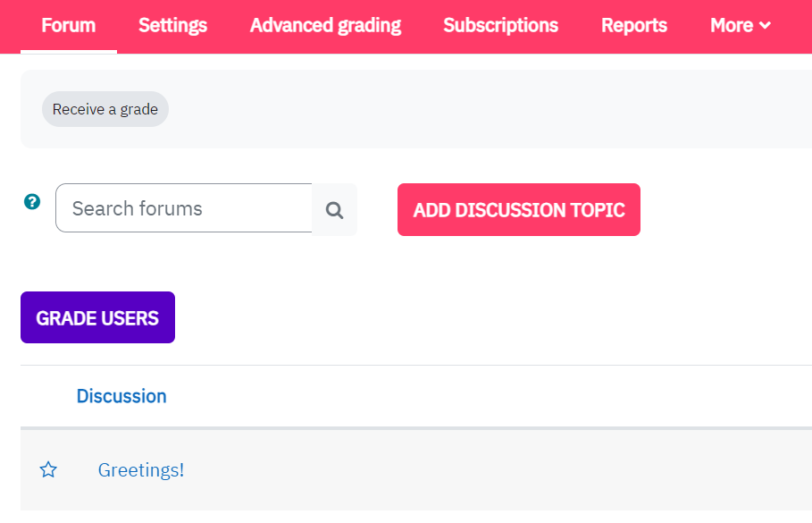Open the Reports tab

pos(634,25)
